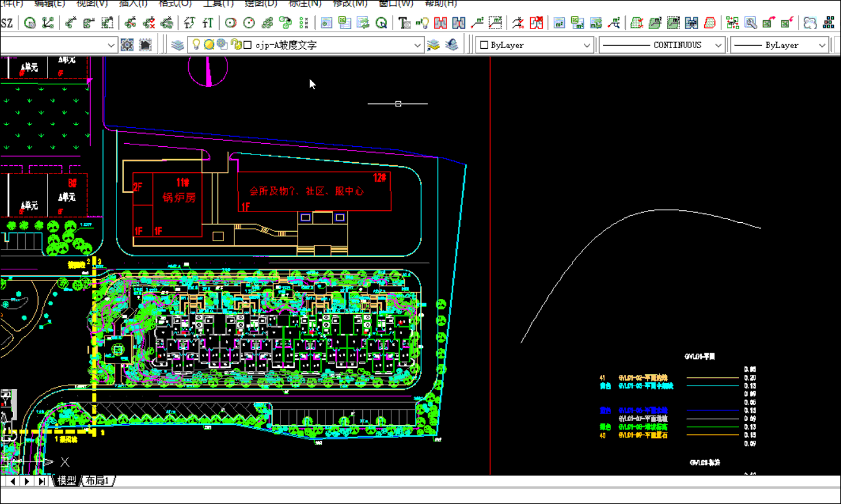Click the text tool T icon
Screen dimensions: 841x504
404,23
